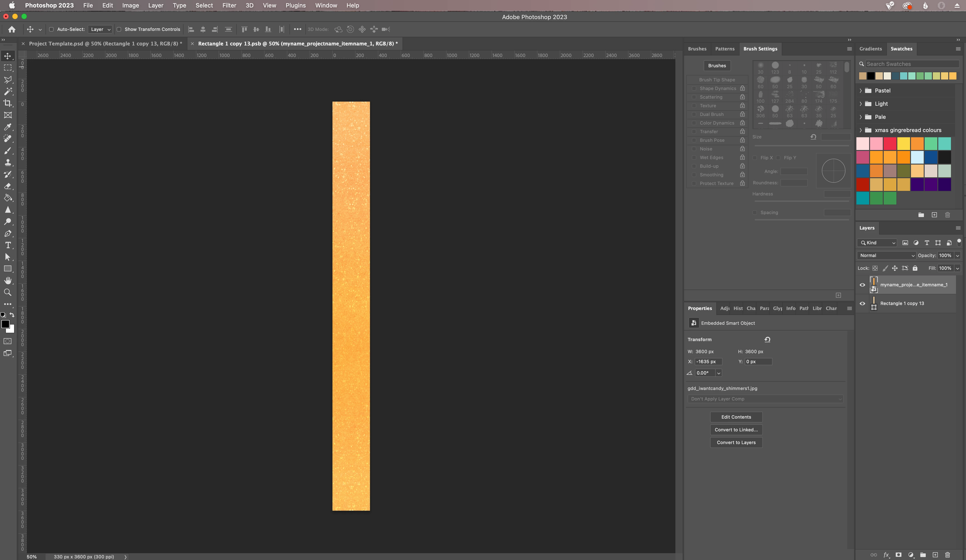This screenshot has height=560, width=966.
Task: Enable the Auto-Select checkbox
Action: [x=51, y=29]
